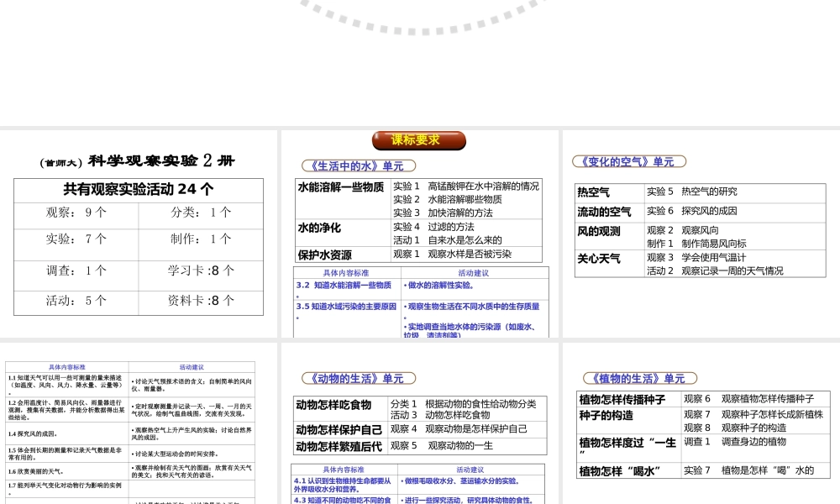
Task: Select the 《动物的生活》单元 title badge
Action: [x=358, y=378]
